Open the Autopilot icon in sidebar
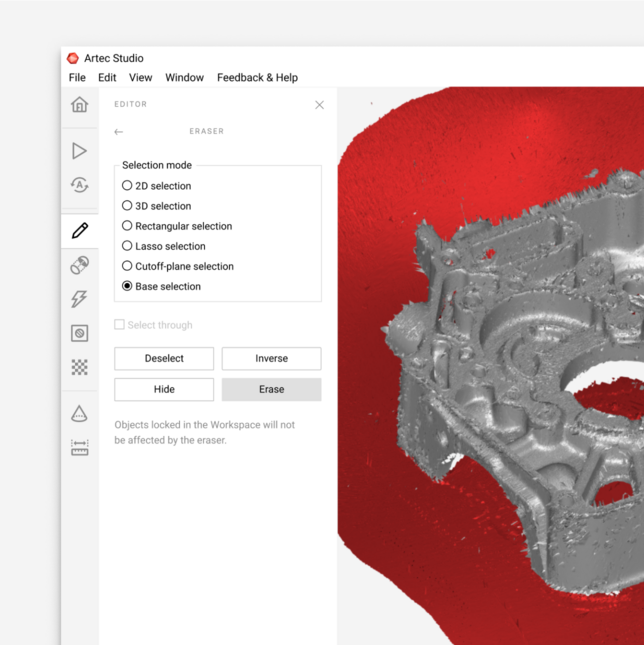Viewport: 644px width, 645px height. [80, 185]
